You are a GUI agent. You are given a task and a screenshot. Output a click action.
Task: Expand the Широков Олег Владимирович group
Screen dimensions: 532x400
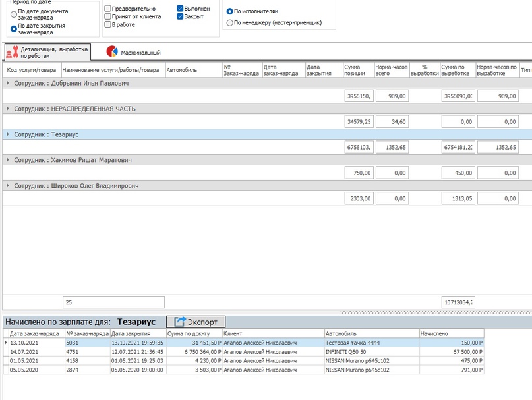click(8, 186)
